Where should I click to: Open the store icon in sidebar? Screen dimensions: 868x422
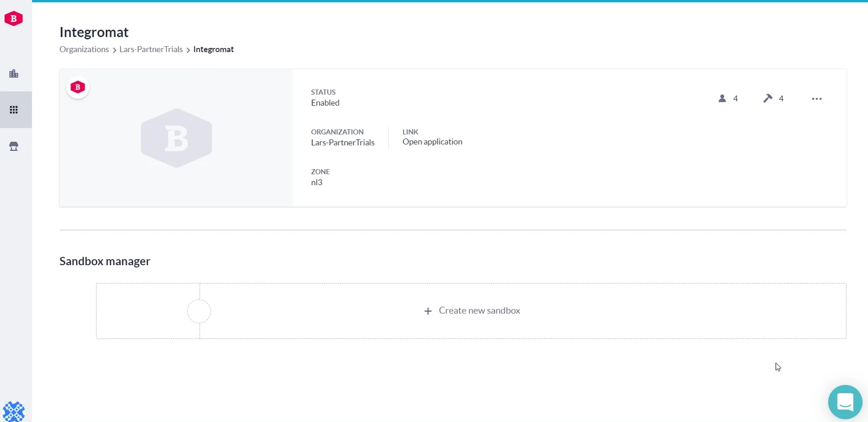(14, 146)
